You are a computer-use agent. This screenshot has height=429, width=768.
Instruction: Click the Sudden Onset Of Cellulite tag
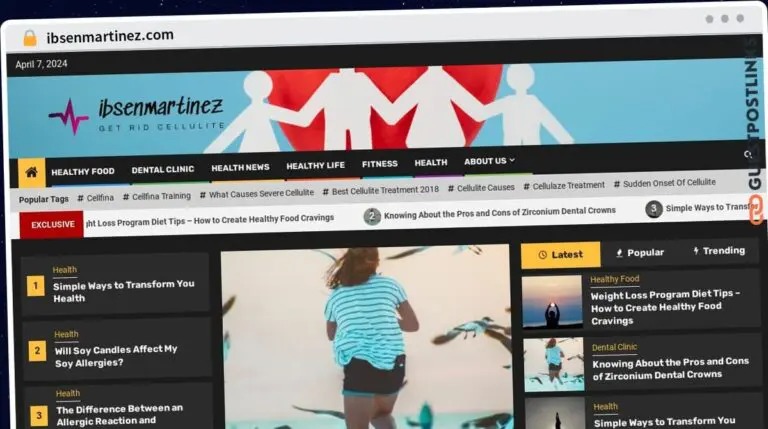tap(669, 183)
